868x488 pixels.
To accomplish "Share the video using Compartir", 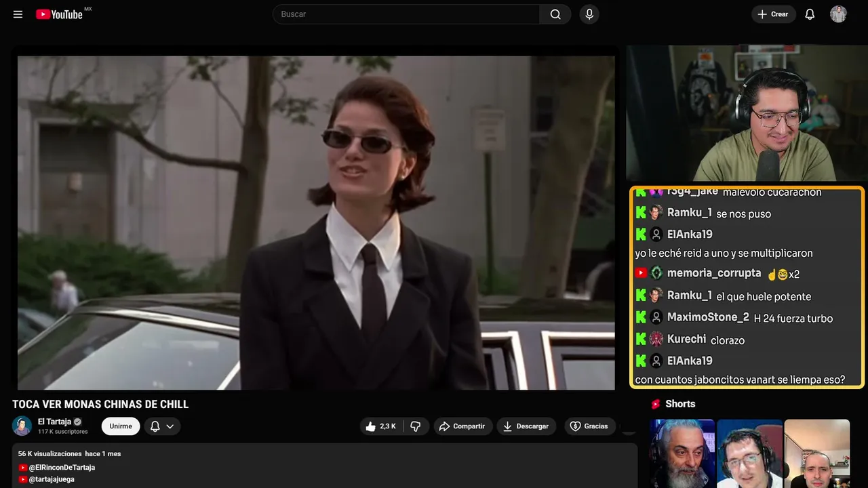I will [x=463, y=426].
